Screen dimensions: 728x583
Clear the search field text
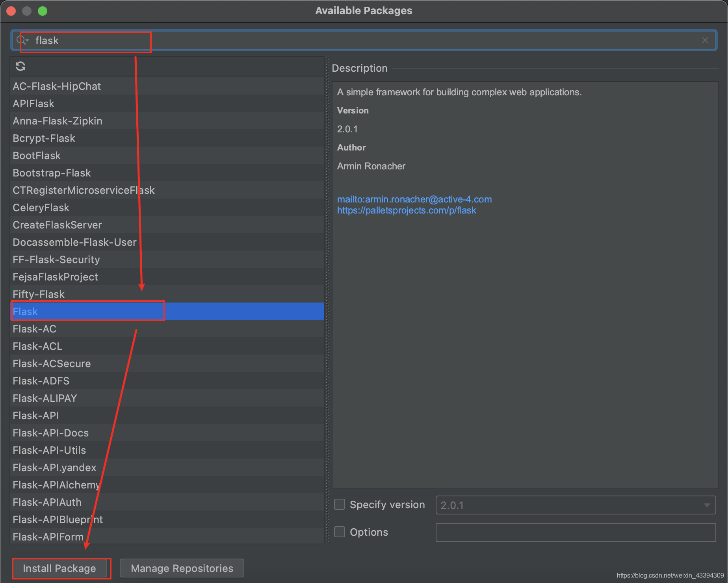pos(705,40)
